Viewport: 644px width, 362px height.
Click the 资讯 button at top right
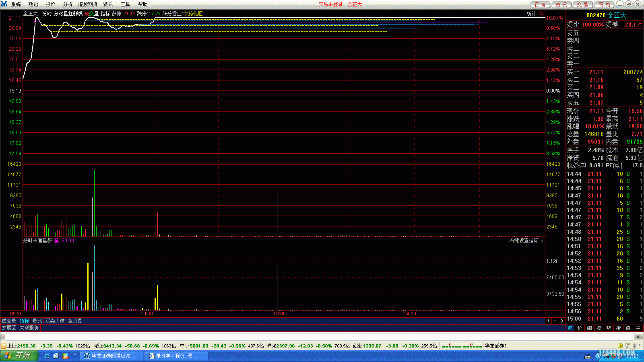click(561, 4)
